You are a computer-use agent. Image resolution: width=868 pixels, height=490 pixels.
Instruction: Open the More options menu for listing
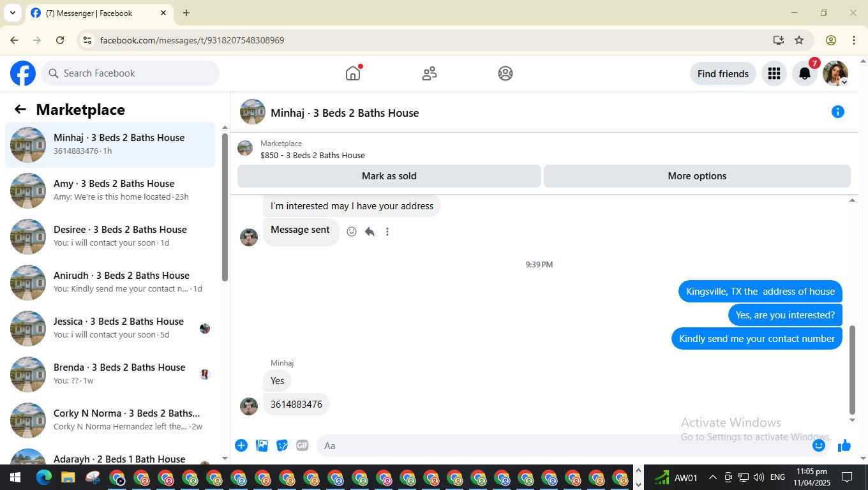point(697,176)
